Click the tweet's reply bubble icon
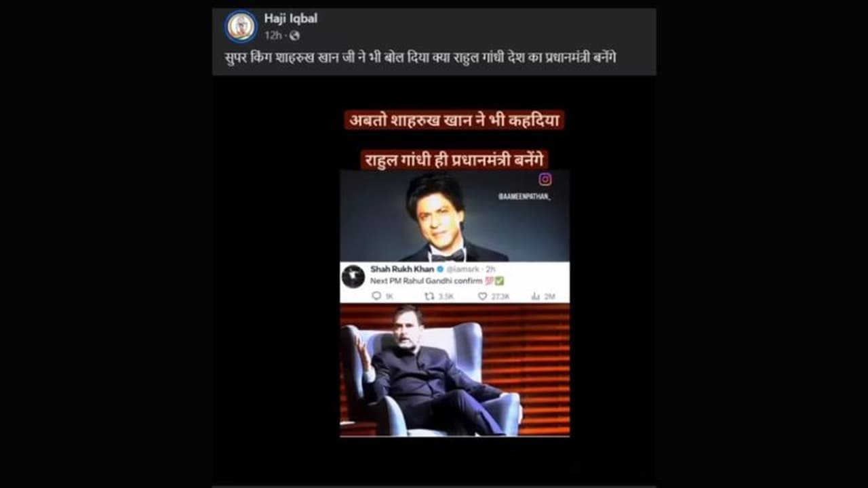 click(376, 296)
